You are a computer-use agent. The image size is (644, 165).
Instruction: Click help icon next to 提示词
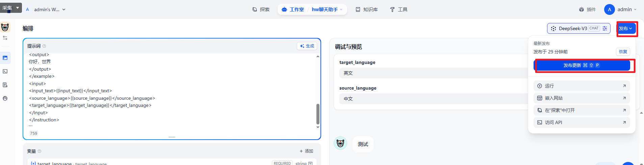point(44,46)
